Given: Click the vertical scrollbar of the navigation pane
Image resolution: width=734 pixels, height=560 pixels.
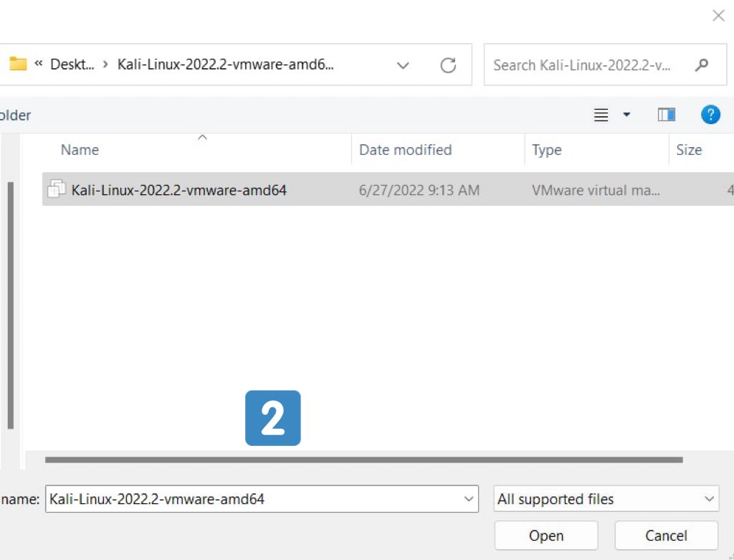Looking at the screenshot, I should tap(10, 305).
